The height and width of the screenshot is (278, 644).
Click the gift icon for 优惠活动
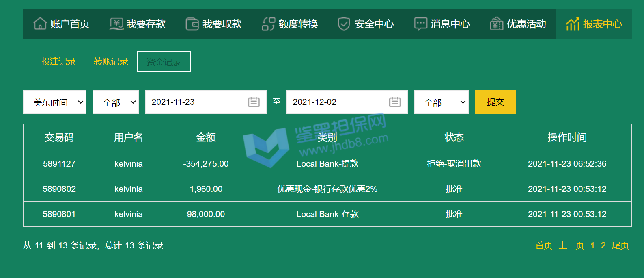coord(496,24)
